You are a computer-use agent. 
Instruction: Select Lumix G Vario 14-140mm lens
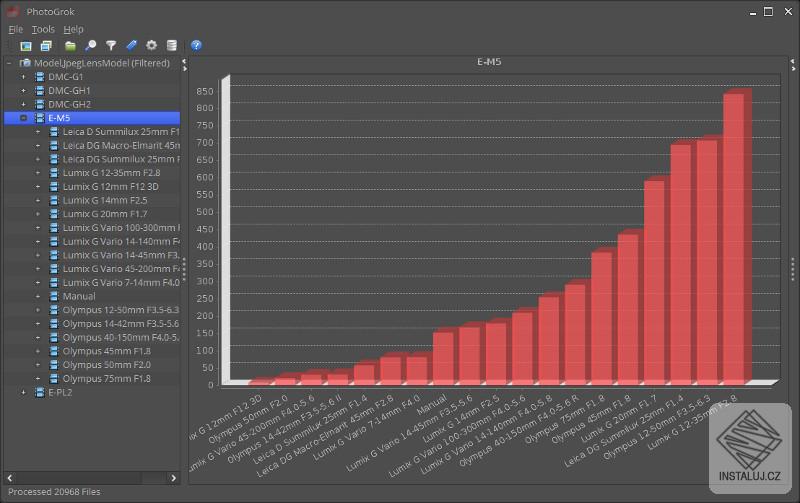pyautogui.click(x=121, y=242)
